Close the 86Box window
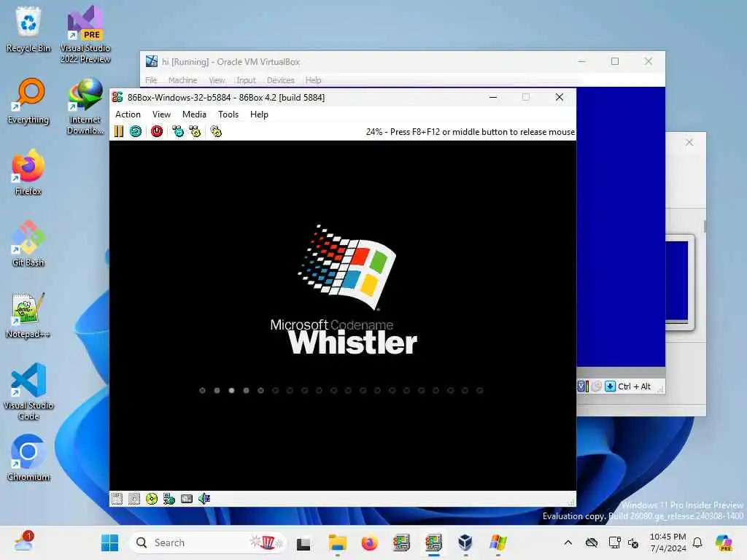Screen dimensions: 747x560 coord(560,97)
